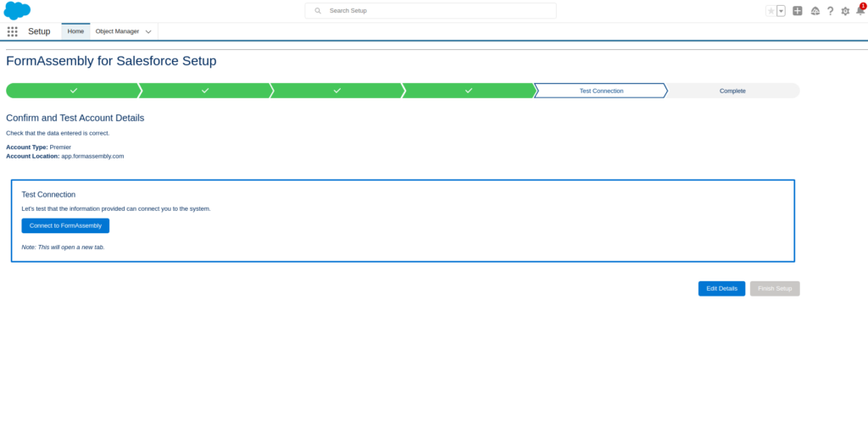
Task: Open the Help question mark icon
Action: click(830, 11)
